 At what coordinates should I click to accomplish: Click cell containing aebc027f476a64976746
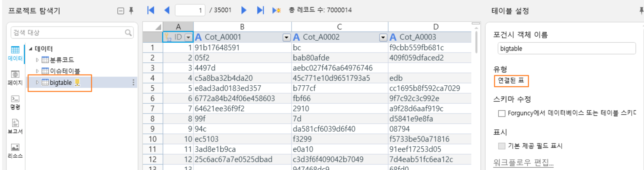point(340,68)
